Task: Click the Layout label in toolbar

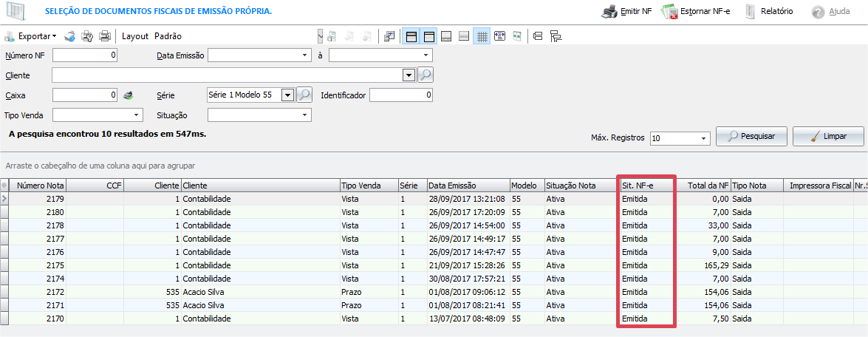Action: point(135,36)
